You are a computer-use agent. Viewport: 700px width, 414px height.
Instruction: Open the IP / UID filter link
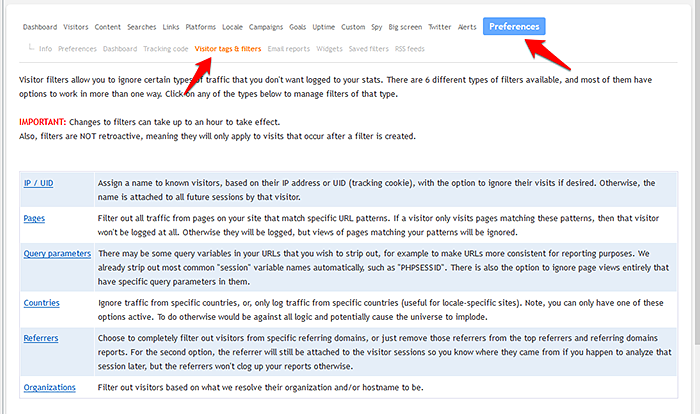point(39,183)
